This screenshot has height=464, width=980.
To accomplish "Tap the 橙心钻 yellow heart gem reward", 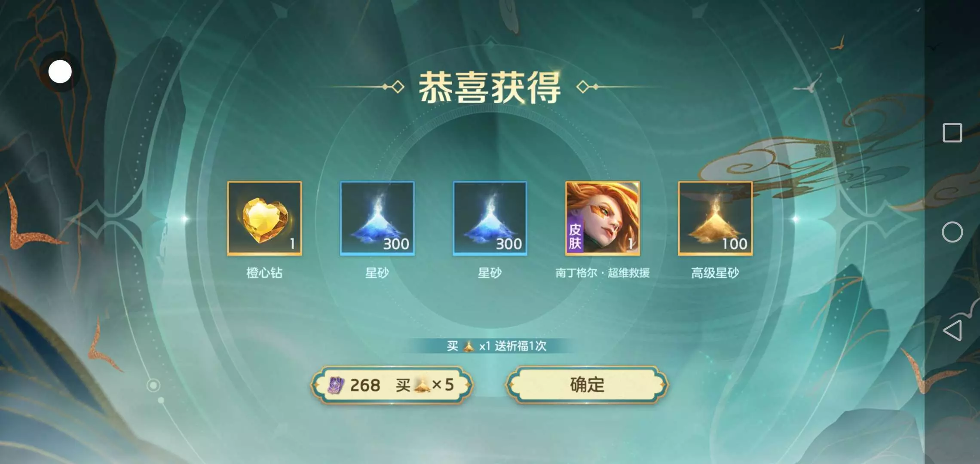I will tap(264, 218).
